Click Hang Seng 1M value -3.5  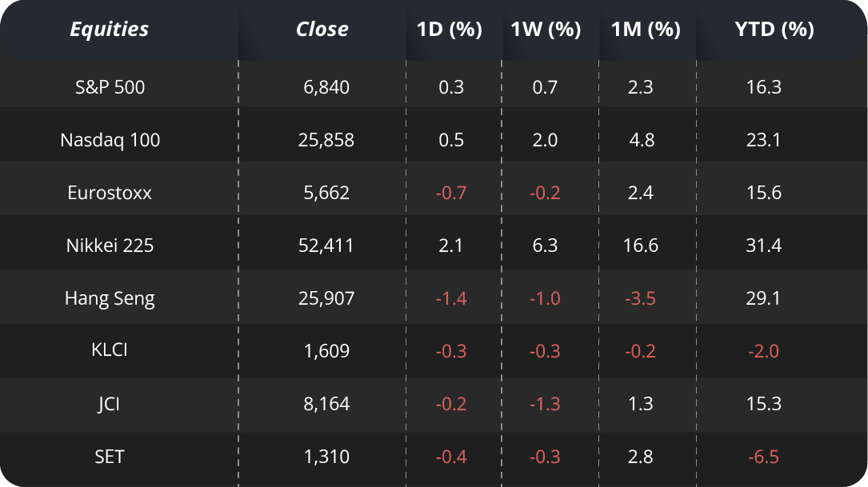641,298
